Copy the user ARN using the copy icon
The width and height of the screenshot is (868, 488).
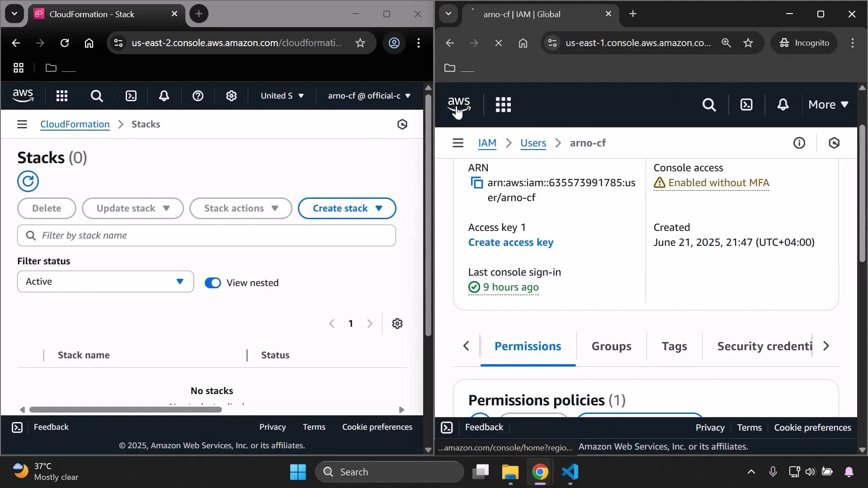tap(477, 183)
